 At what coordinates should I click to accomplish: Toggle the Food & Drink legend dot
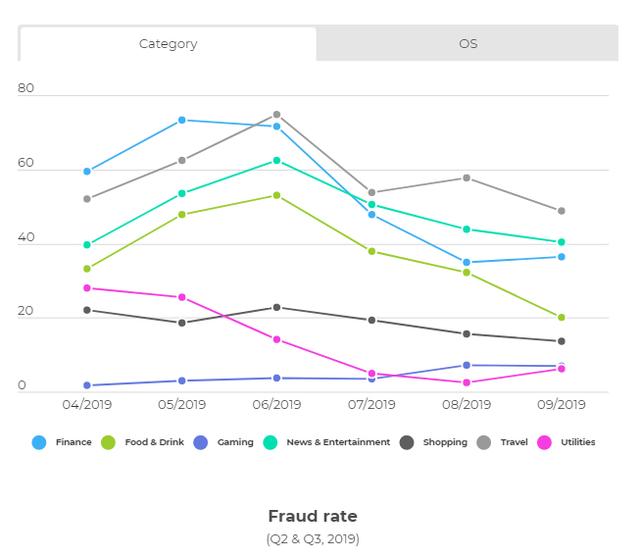pos(108,442)
